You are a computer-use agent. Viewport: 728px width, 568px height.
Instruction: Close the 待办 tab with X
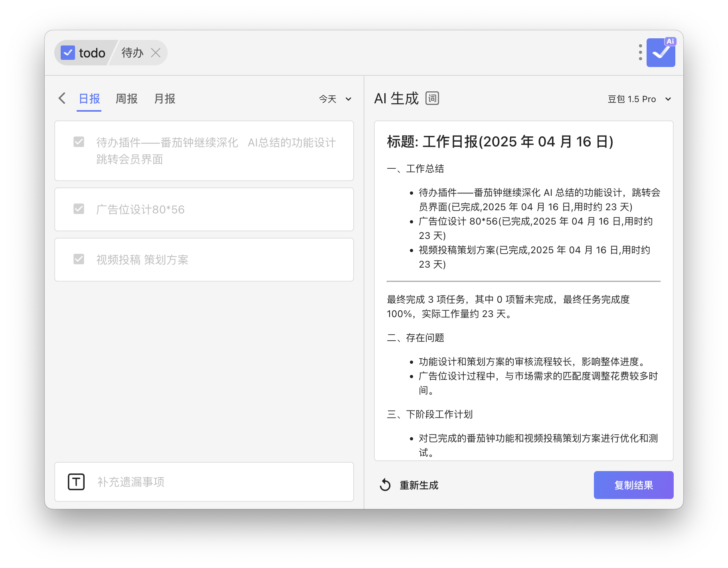tap(156, 53)
